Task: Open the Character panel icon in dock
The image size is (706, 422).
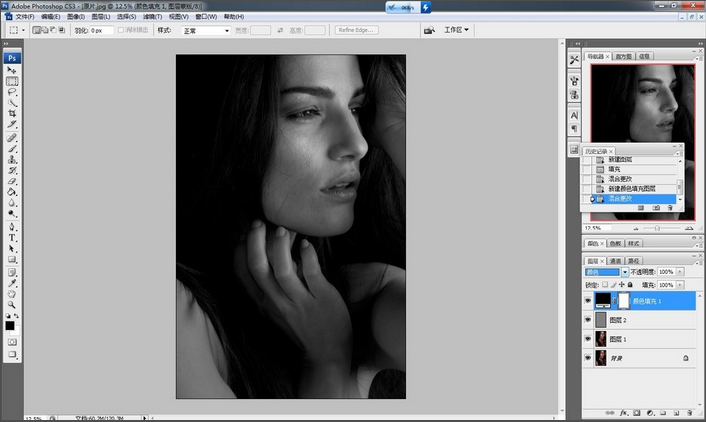Action: (574, 115)
